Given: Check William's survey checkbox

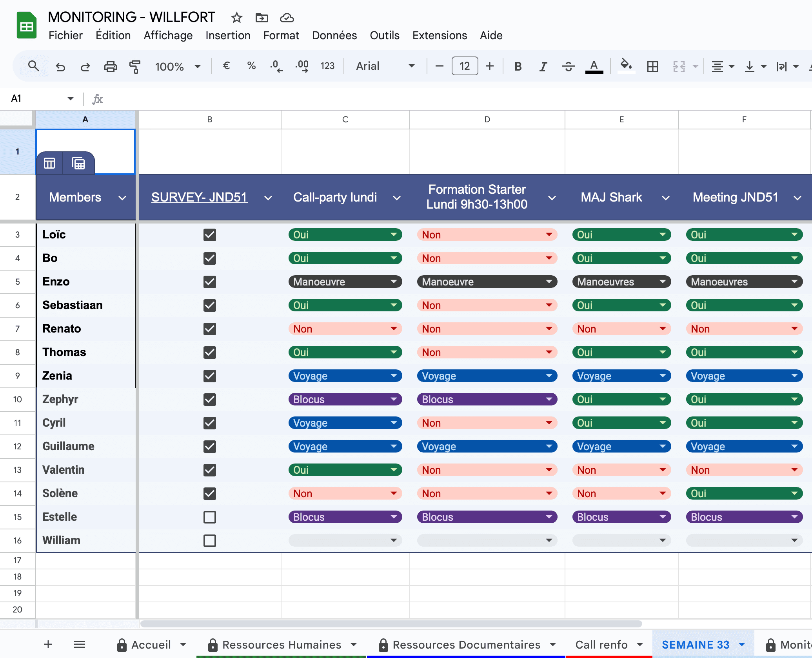Looking at the screenshot, I should point(210,540).
